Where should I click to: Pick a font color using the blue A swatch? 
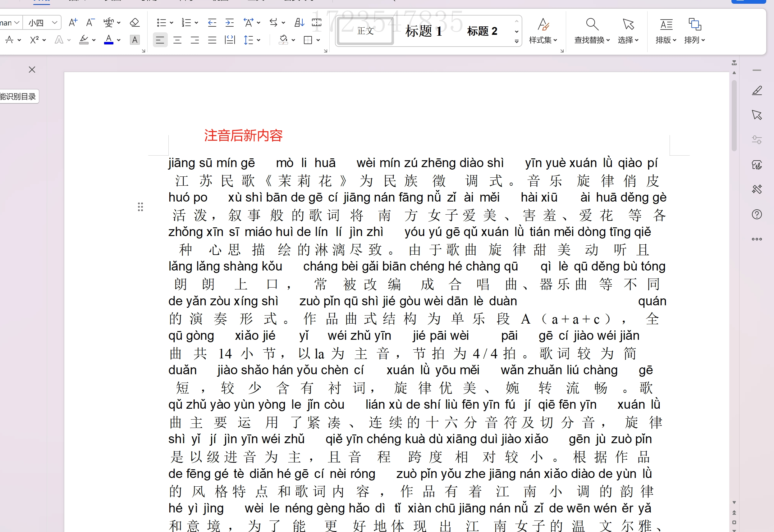click(108, 39)
